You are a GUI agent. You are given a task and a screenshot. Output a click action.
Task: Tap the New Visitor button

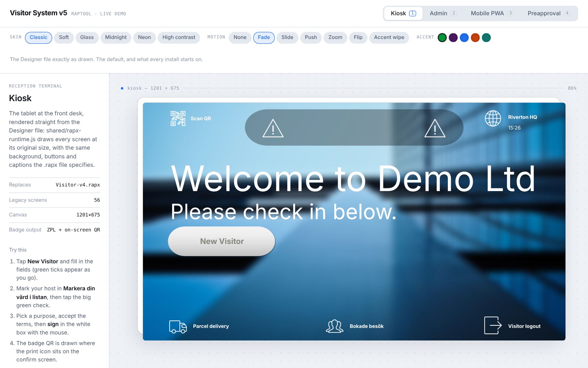221,241
